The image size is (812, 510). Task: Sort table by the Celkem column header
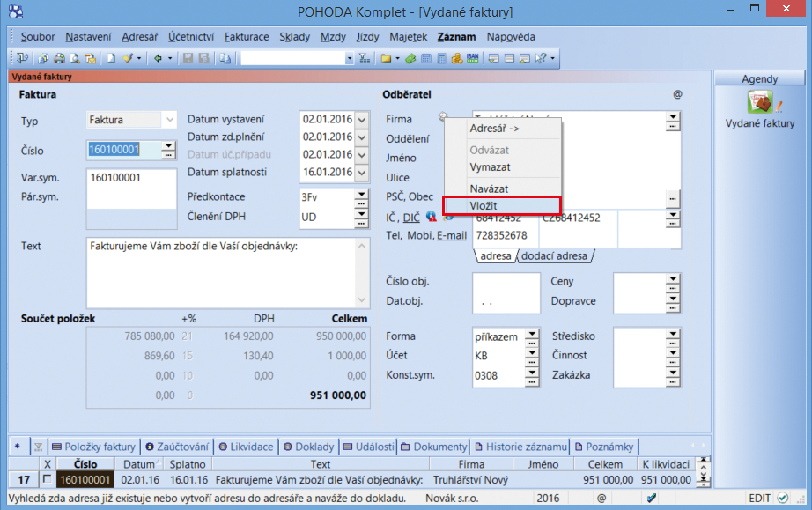[605, 464]
